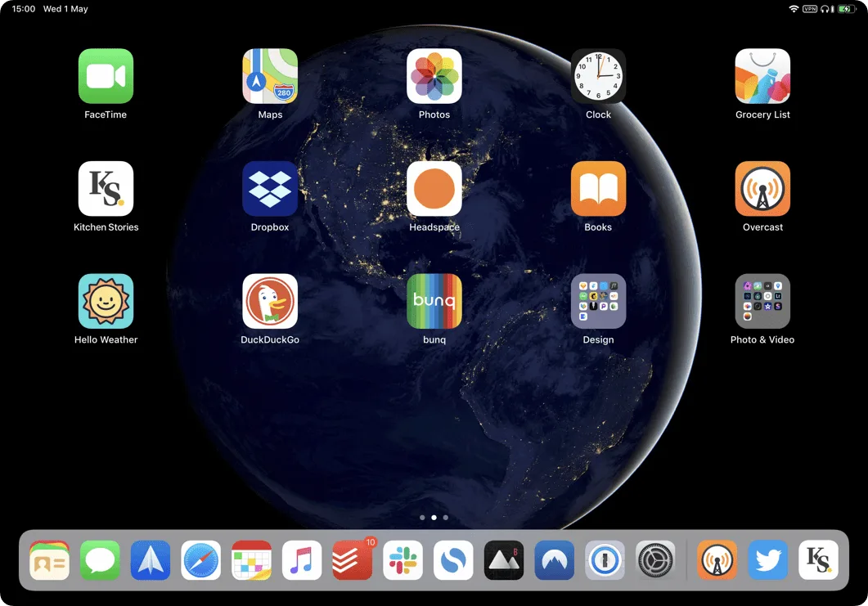Open the Darkroom mountain icon in dock
This screenshot has height=606, width=868.
[504, 560]
